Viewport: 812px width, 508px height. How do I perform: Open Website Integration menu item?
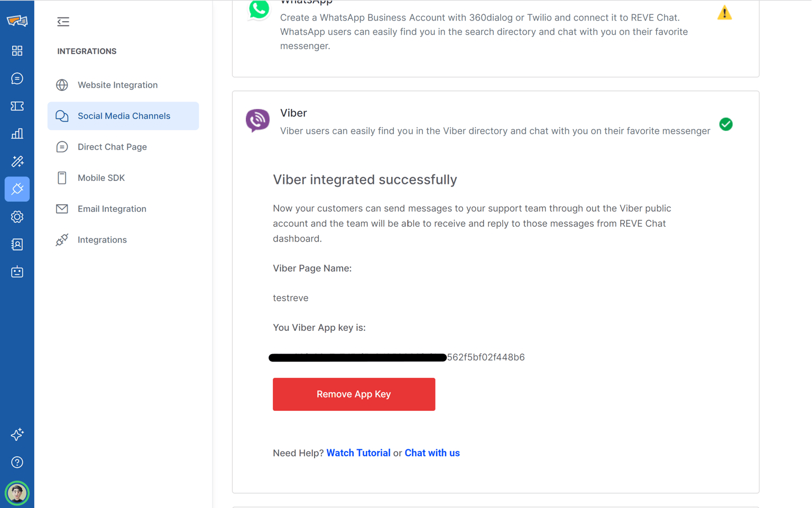coord(123,85)
